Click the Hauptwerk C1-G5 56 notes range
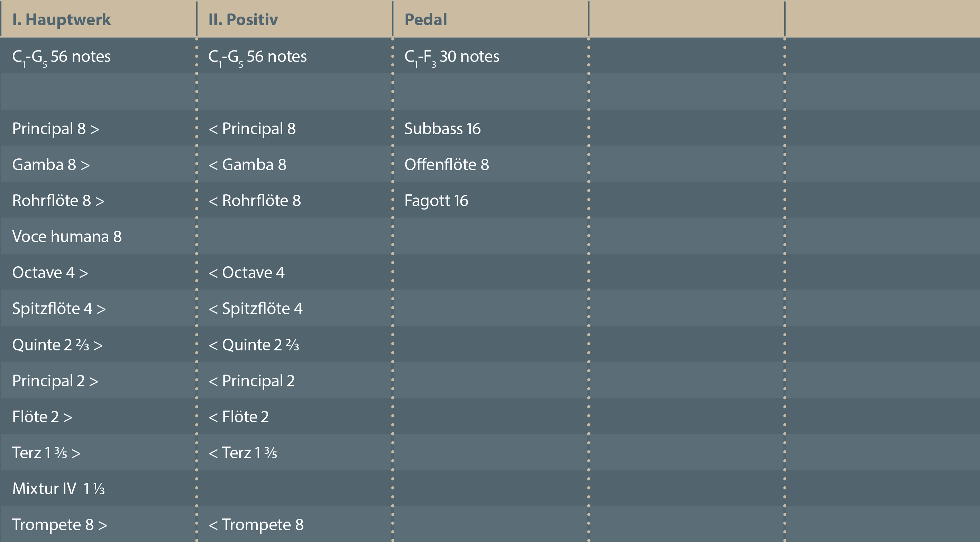 [x=61, y=57]
